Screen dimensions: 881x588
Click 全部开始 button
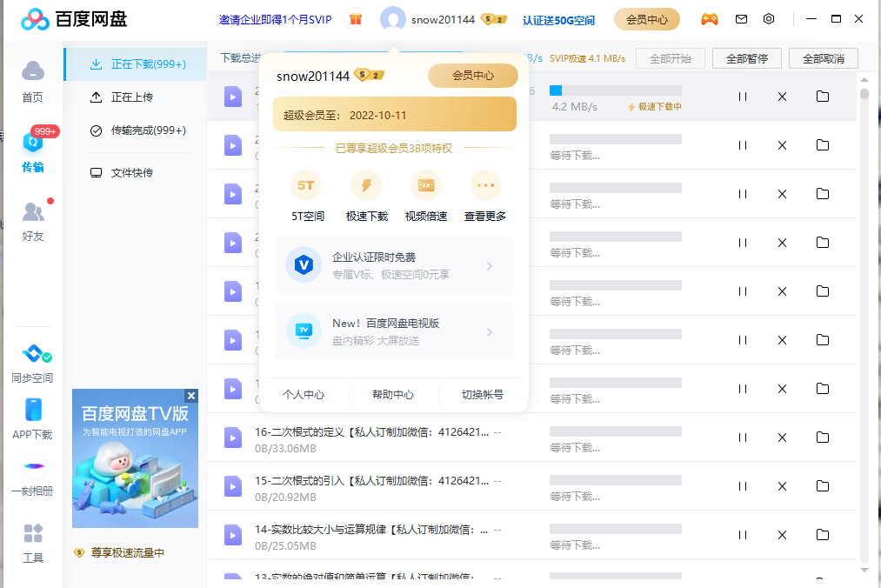671,58
